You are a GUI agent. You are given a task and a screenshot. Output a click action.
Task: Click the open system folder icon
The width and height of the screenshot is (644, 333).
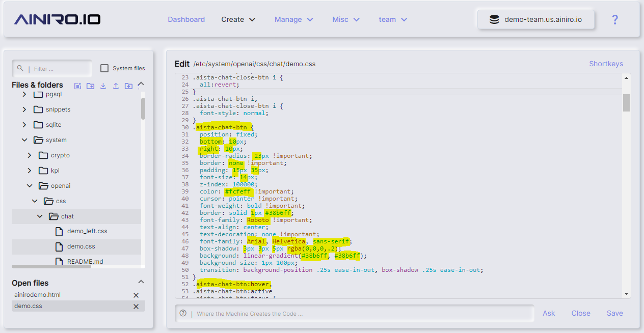[38, 140]
